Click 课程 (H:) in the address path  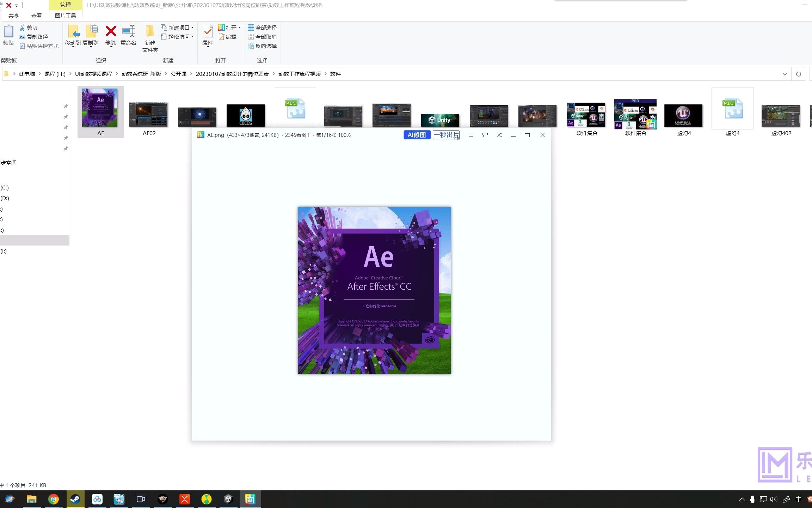pos(55,74)
